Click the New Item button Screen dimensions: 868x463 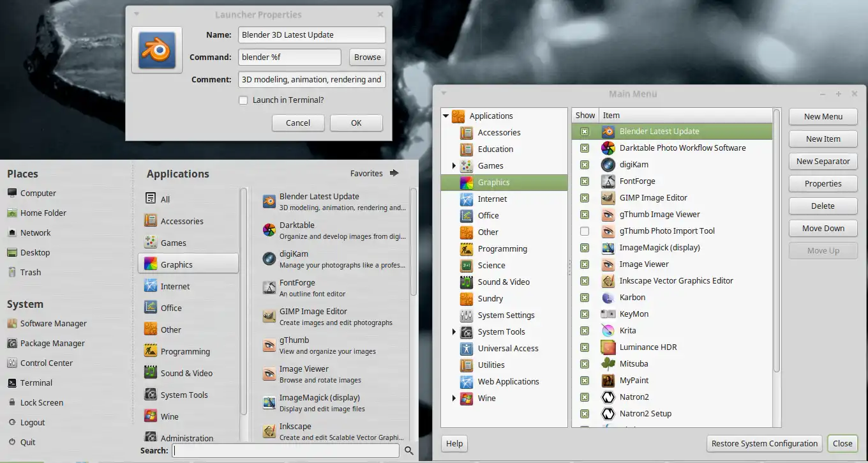(823, 139)
